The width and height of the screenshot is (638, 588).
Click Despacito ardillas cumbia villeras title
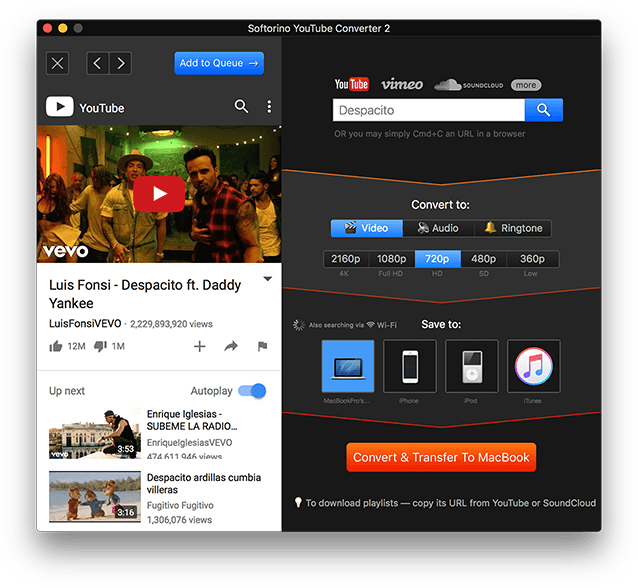point(203,483)
